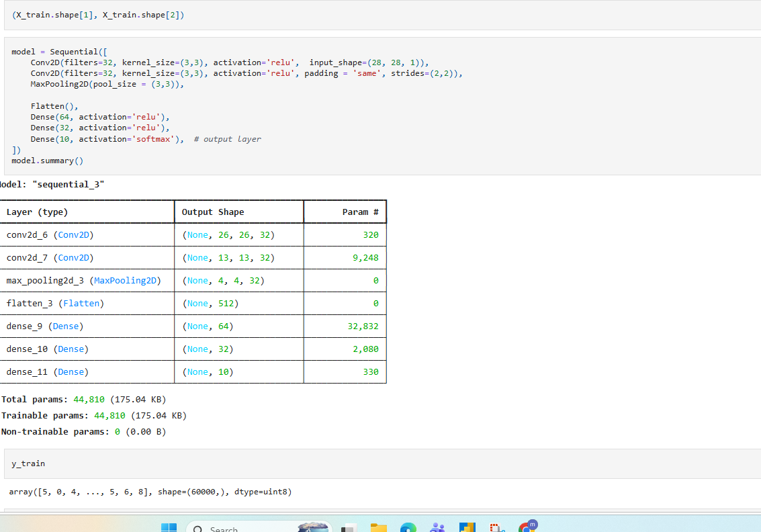Click the 'Layer (type)' column header

37,212
